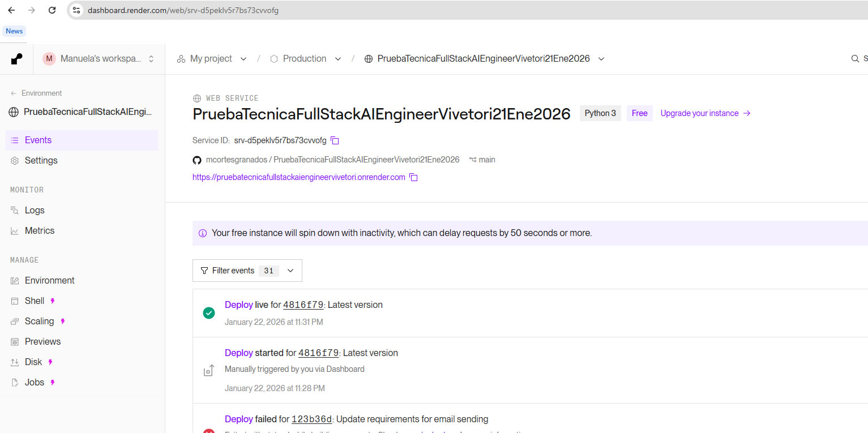Click the deploy started upload icon
Viewport: 868px width, 433px height.
pos(209,370)
